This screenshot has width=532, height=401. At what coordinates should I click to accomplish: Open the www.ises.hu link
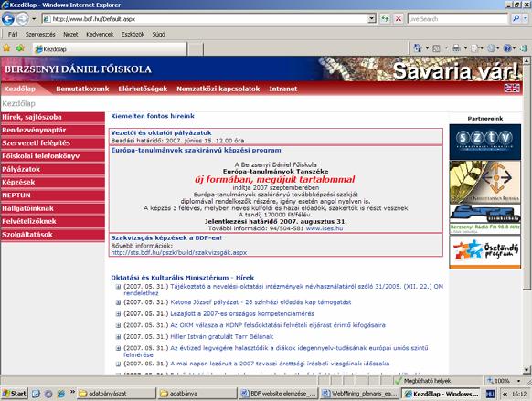click(325, 228)
